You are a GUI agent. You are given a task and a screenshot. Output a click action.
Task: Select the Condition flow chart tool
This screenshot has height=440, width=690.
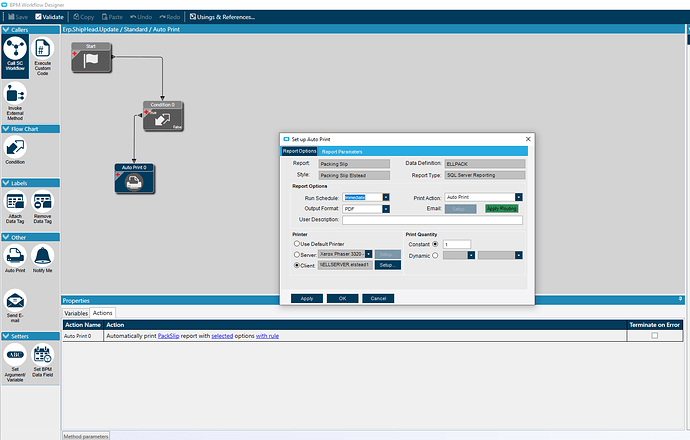[x=15, y=150]
